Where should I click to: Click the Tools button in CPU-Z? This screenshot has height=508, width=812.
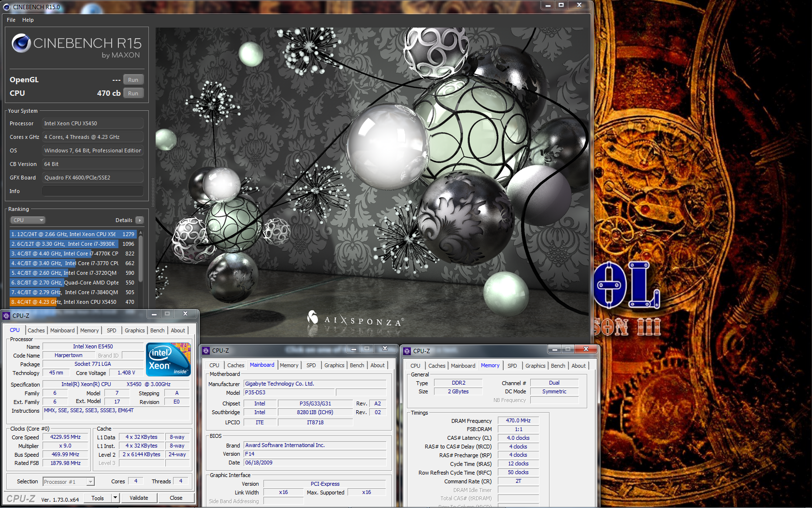98,498
